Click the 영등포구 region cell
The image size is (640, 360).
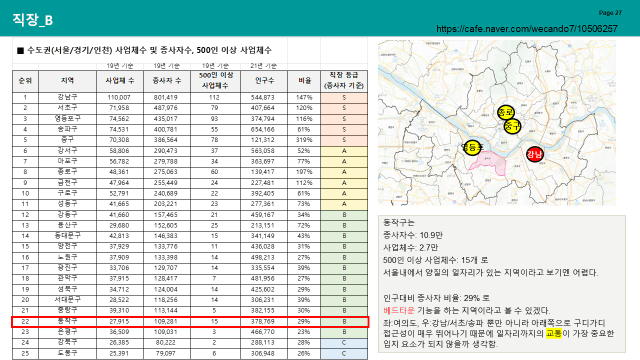coord(67,119)
